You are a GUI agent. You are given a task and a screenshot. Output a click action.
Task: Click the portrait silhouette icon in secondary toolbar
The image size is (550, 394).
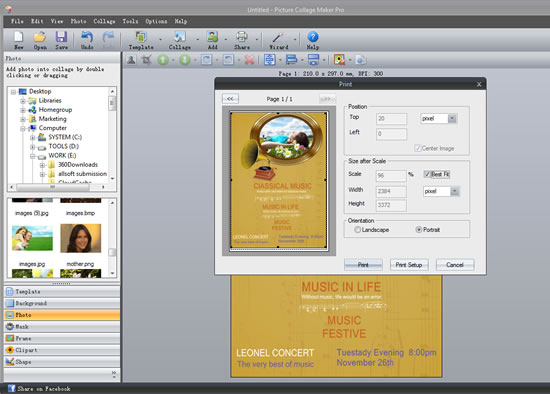[132, 60]
